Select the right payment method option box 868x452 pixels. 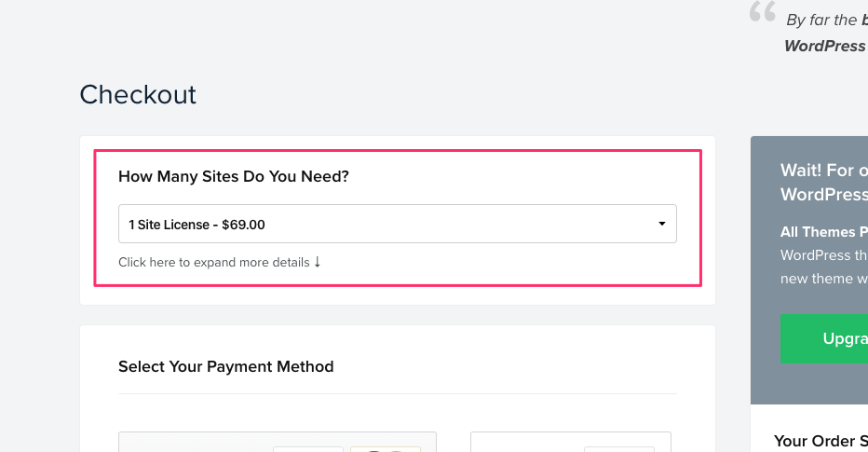(x=571, y=442)
